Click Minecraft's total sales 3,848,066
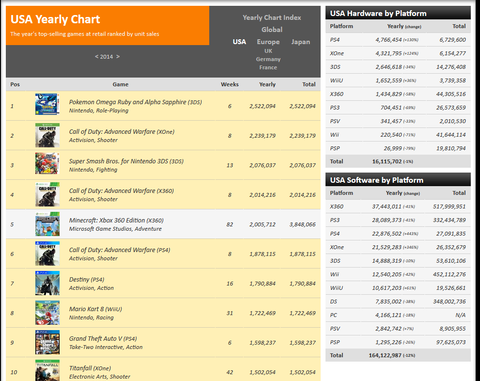 coord(302,225)
